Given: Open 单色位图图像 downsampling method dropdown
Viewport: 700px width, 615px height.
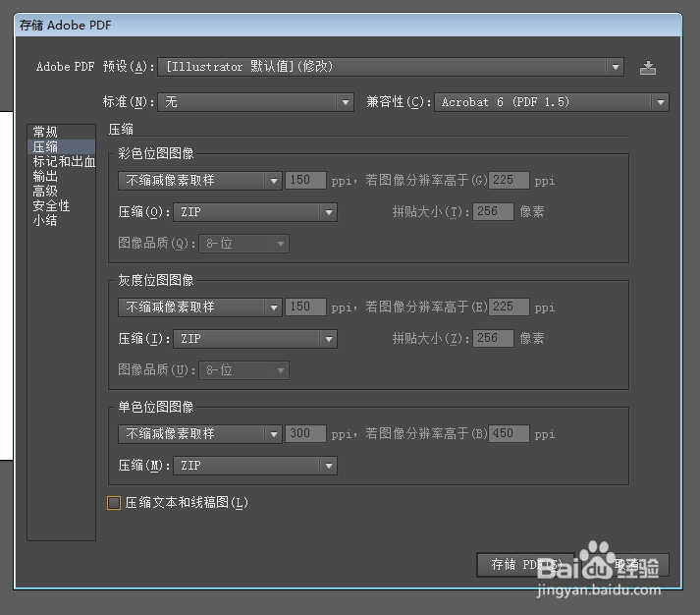Looking at the screenshot, I should pos(200,434).
